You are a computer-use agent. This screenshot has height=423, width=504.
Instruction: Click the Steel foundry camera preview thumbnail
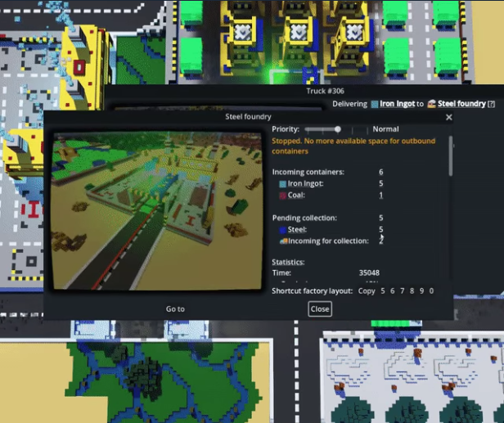coord(157,211)
